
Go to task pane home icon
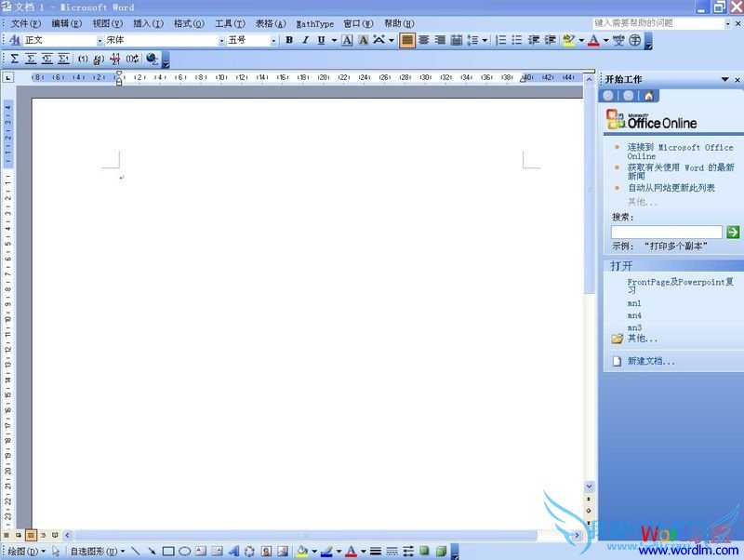tap(648, 96)
